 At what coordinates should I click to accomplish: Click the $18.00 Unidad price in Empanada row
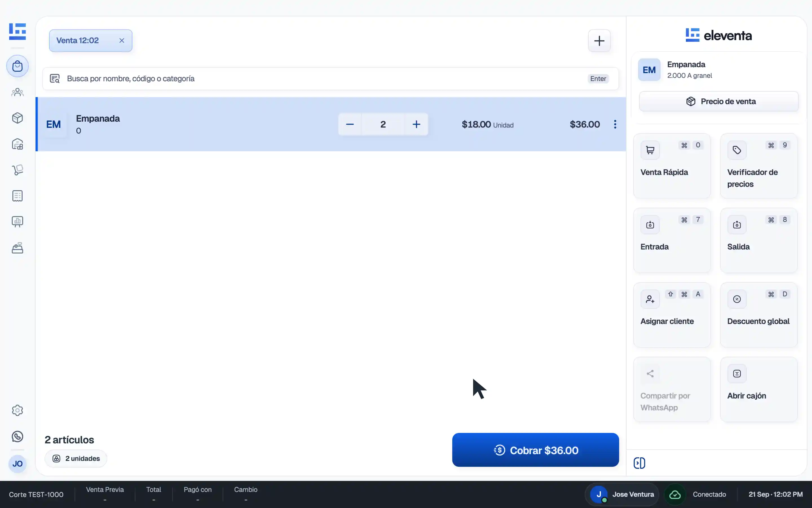(487, 125)
